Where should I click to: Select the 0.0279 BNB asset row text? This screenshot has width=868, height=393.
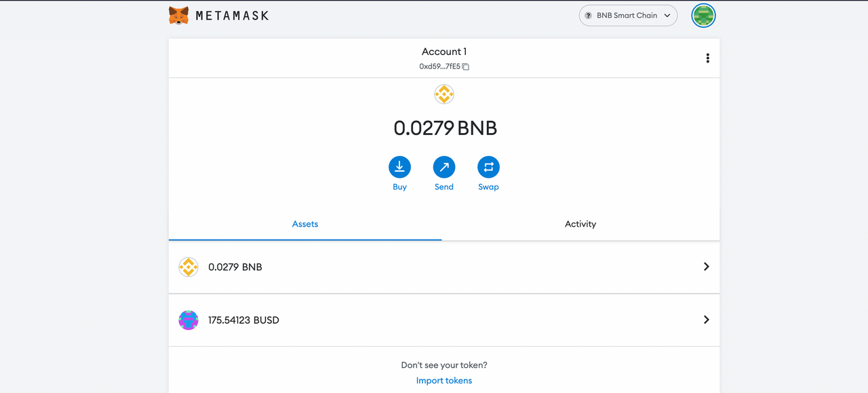[x=235, y=267]
